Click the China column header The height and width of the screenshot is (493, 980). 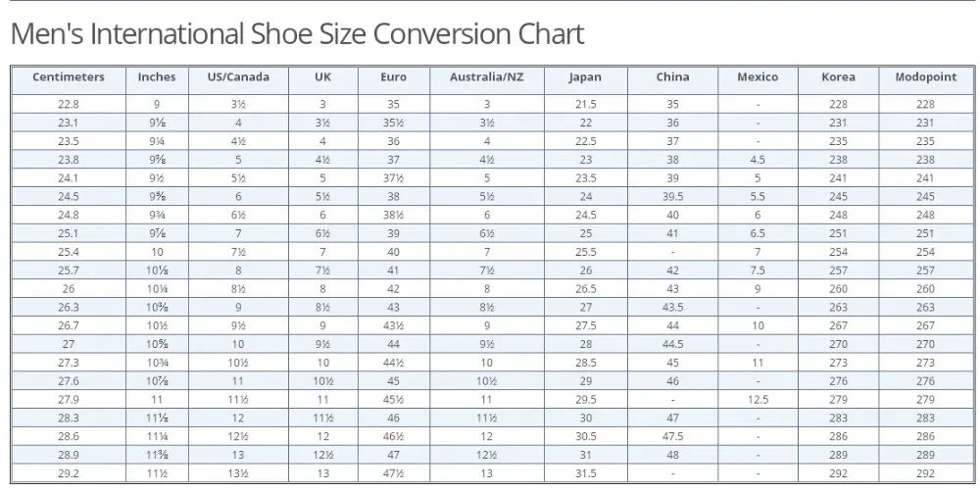[672, 77]
